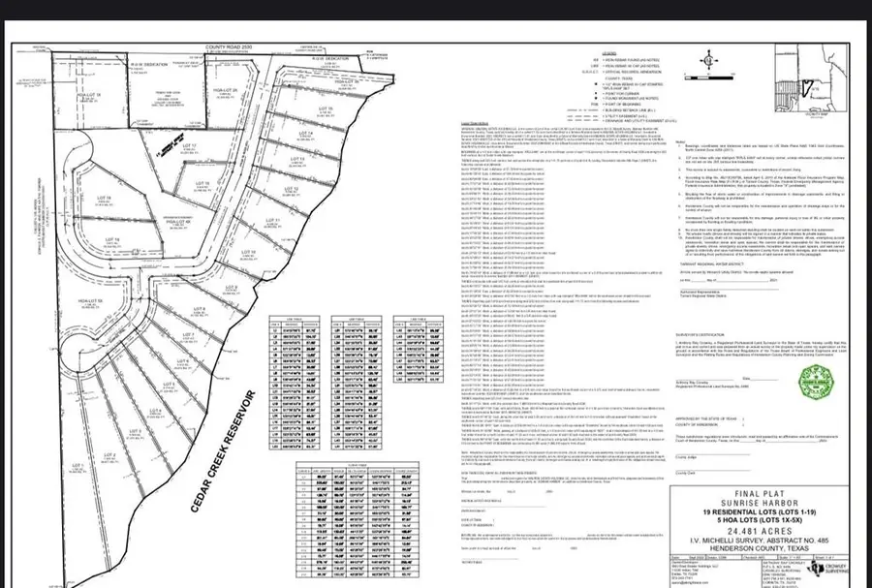
Task: Select the Vicinity Map inset
Action: click(x=811, y=81)
